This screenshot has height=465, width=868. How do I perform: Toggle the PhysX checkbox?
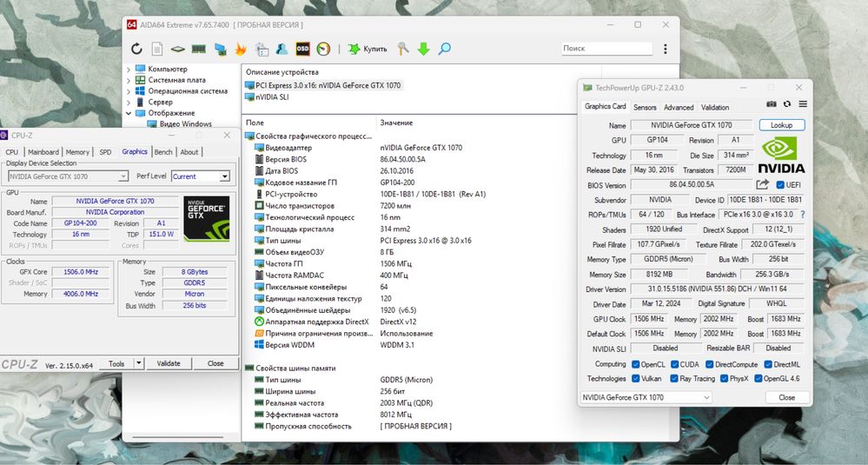coord(724,379)
